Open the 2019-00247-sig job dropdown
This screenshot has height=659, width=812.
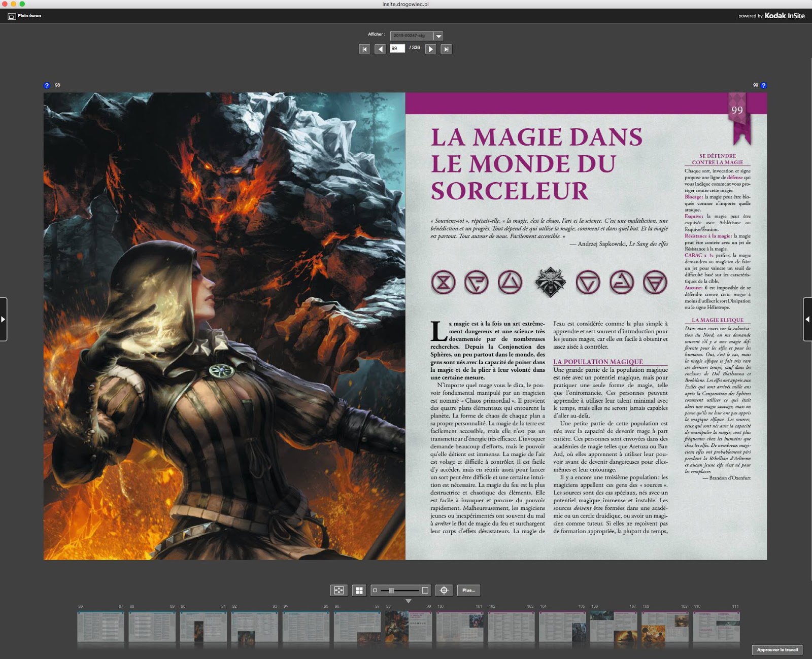coord(438,36)
